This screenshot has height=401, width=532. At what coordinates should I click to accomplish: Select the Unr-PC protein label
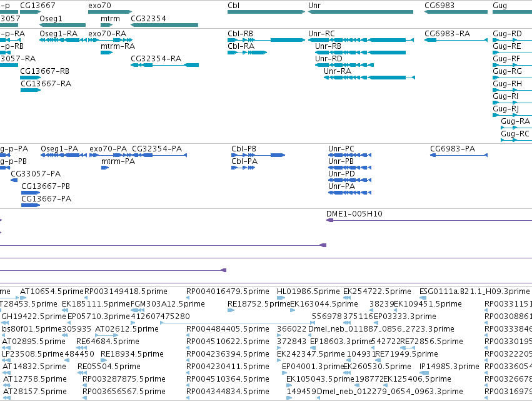[x=341, y=149]
